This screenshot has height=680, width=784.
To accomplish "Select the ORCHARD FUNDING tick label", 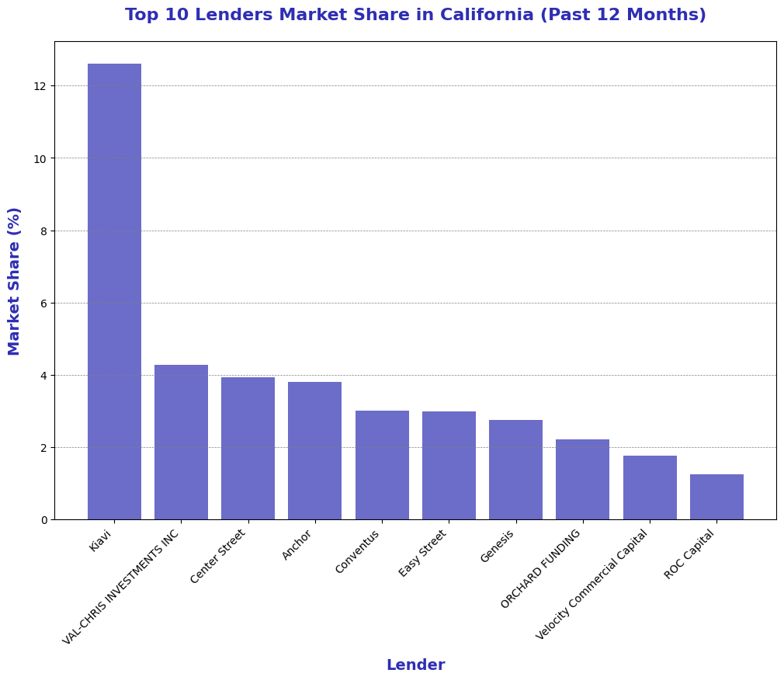I will coord(540,570).
